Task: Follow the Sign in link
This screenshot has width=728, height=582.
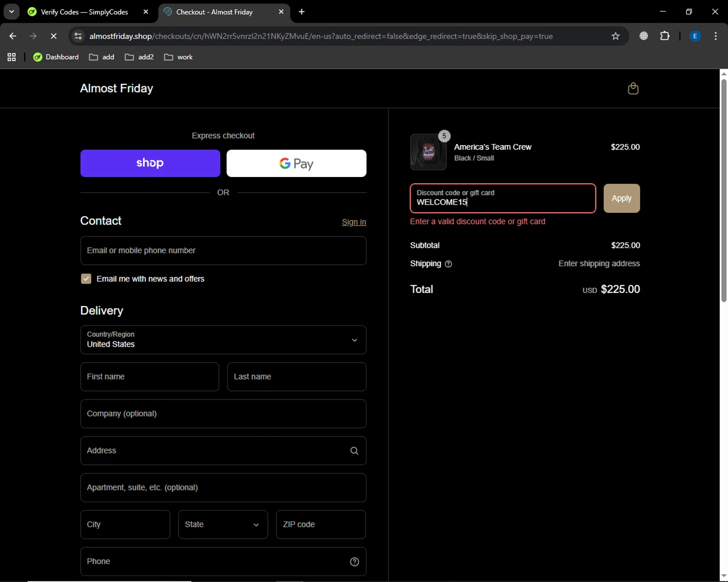Action: (x=354, y=222)
